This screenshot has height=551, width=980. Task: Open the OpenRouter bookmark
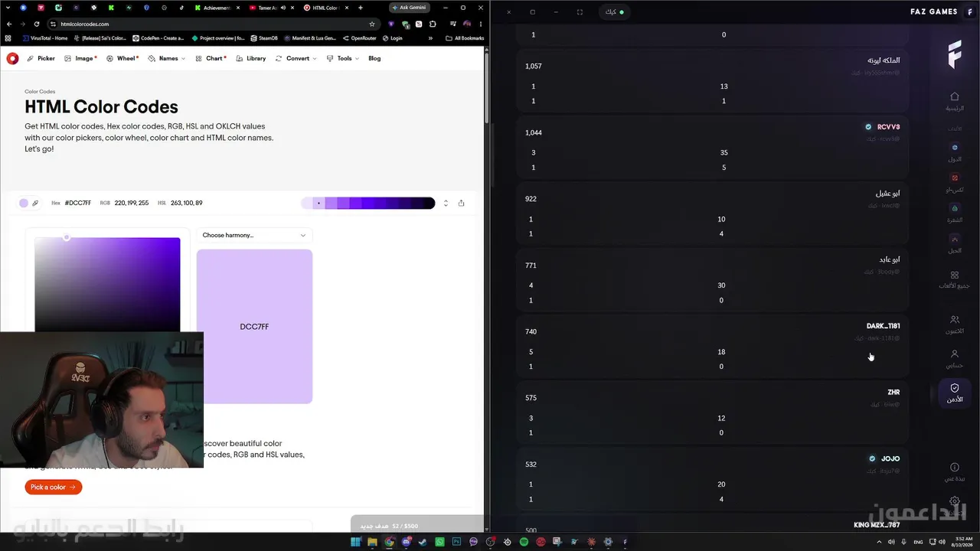point(359,37)
